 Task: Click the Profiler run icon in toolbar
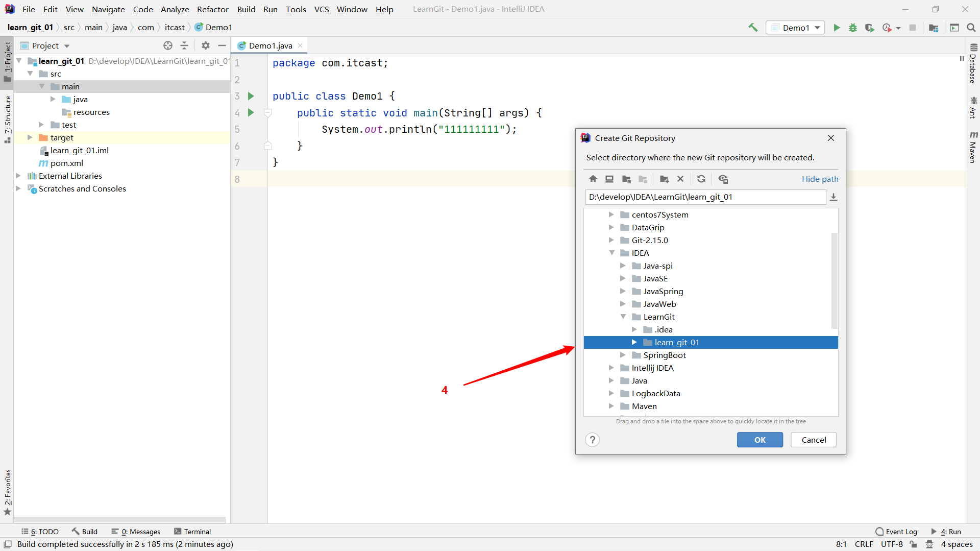(887, 28)
